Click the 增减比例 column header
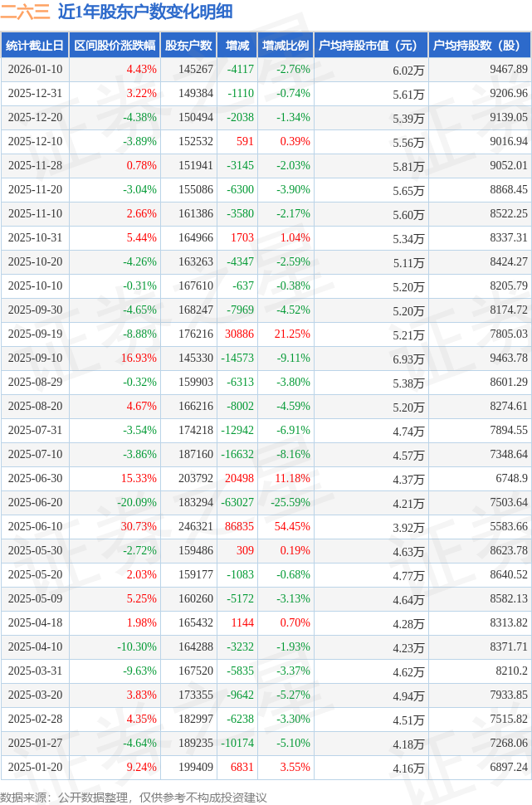This screenshot has width=532, height=805. coord(286,46)
